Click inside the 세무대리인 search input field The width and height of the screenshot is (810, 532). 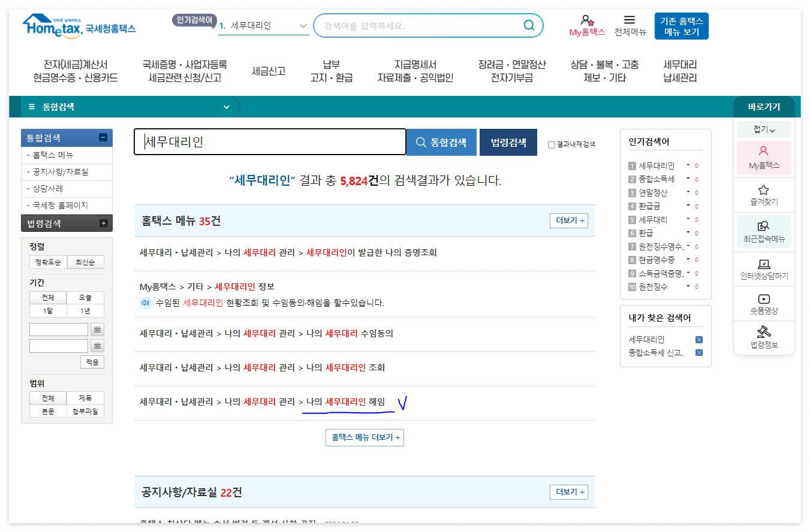[x=270, y=141]
